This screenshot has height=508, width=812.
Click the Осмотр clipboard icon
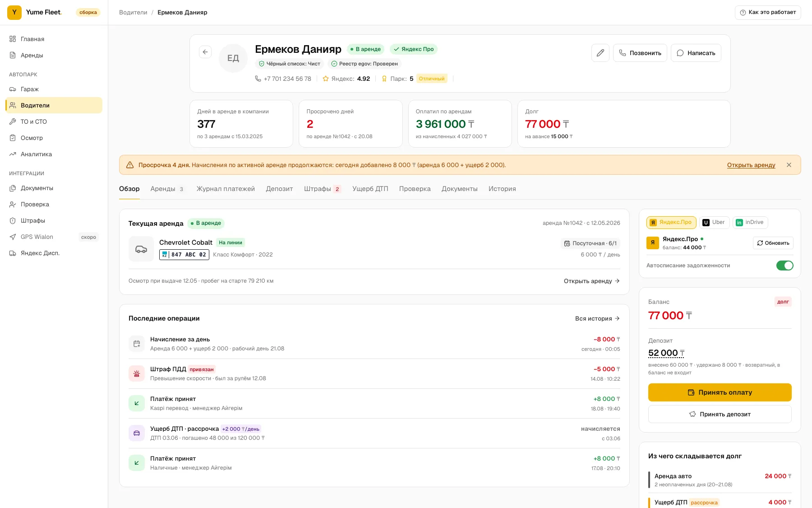[x=13, y=138]
